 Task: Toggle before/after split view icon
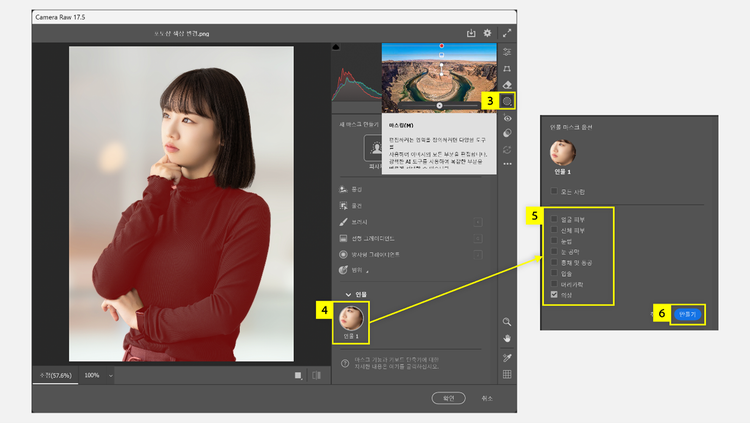point(316,376)
